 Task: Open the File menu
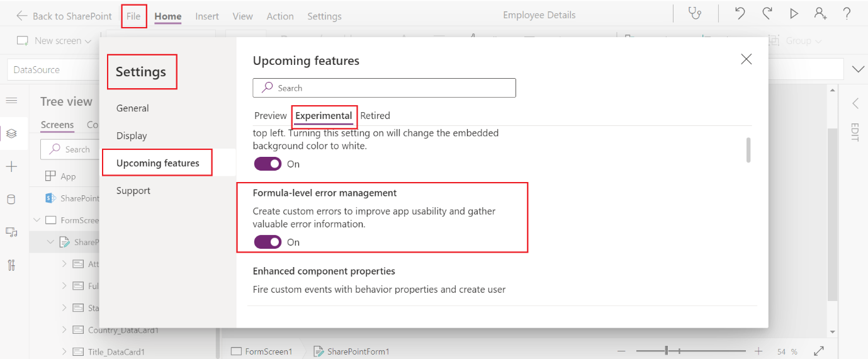[x=133, y=16]
